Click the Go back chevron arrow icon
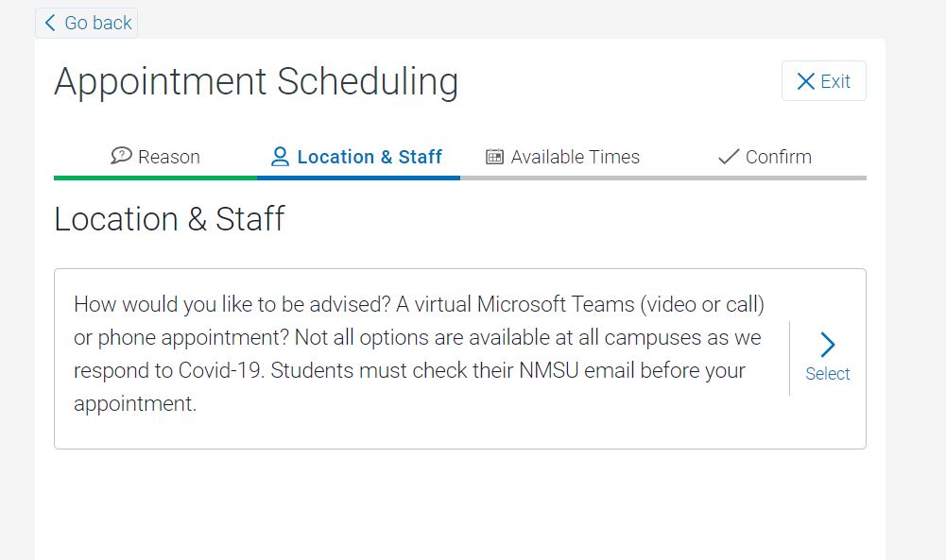This screenshot has width=946, height=560. point(50,23)
